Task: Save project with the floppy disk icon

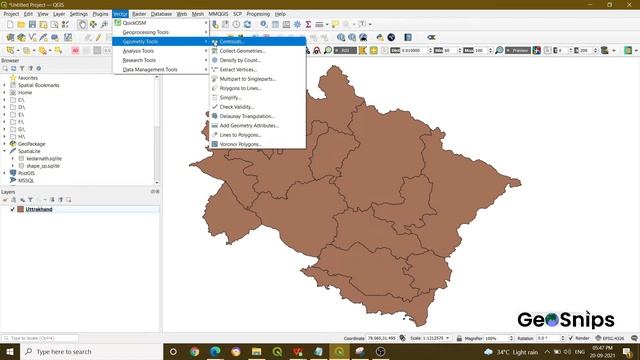Action: coord(32,25)
